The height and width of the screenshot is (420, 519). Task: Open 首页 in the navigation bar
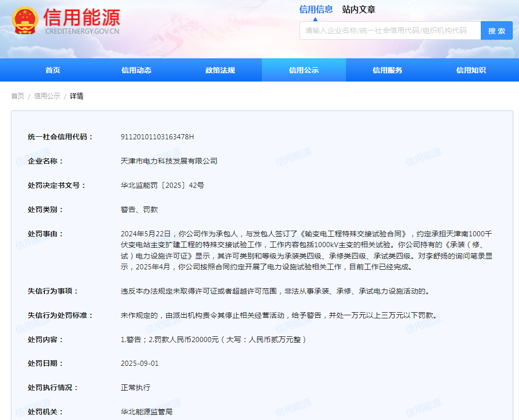53,70
